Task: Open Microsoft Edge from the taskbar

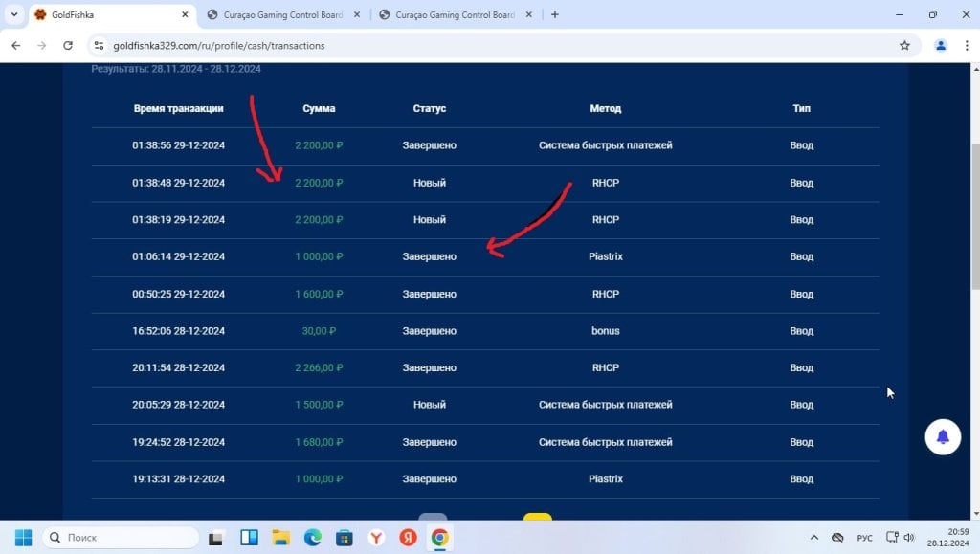Action: 313,537
